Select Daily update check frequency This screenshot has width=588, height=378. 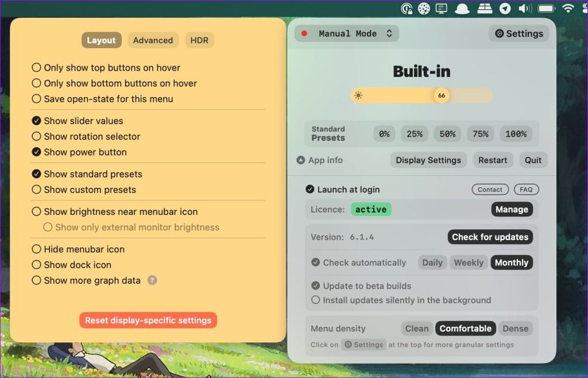432,263
